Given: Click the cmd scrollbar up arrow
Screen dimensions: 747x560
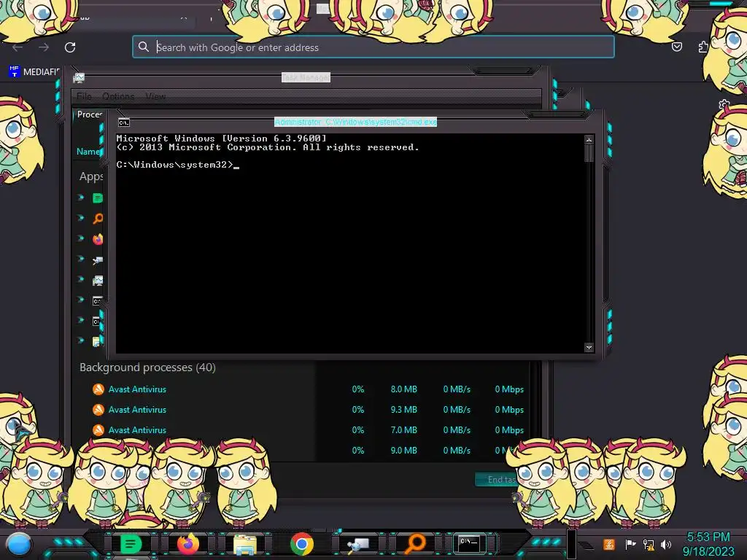Looking at the screenshot, I should coord(589,139).
